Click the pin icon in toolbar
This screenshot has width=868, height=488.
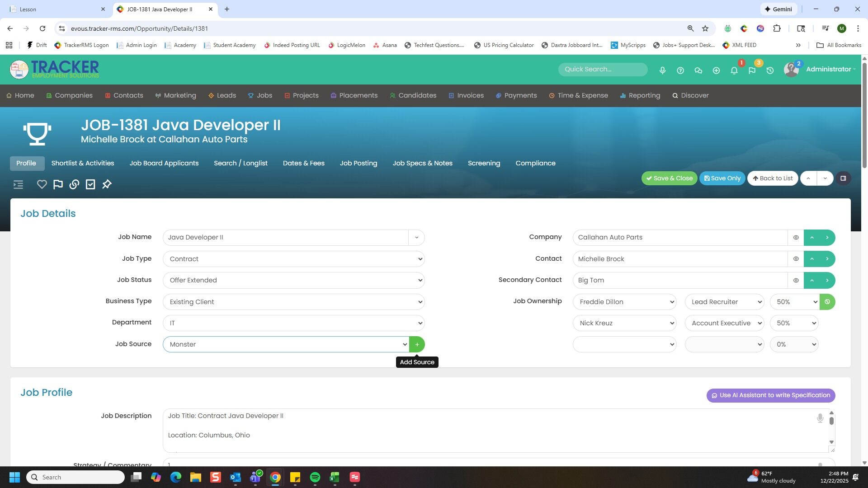107,184
